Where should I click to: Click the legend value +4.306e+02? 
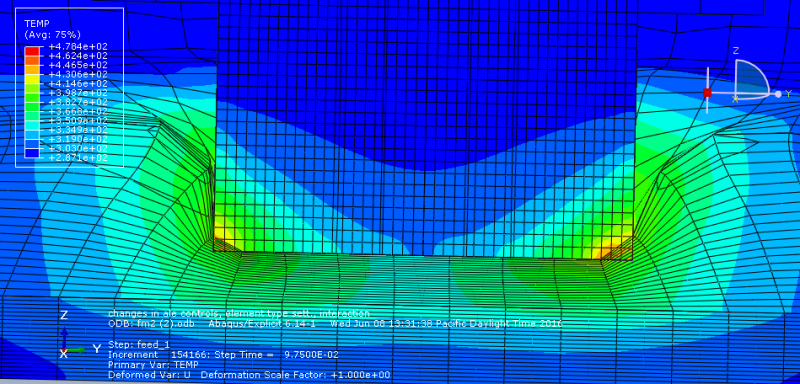(78, 74)
